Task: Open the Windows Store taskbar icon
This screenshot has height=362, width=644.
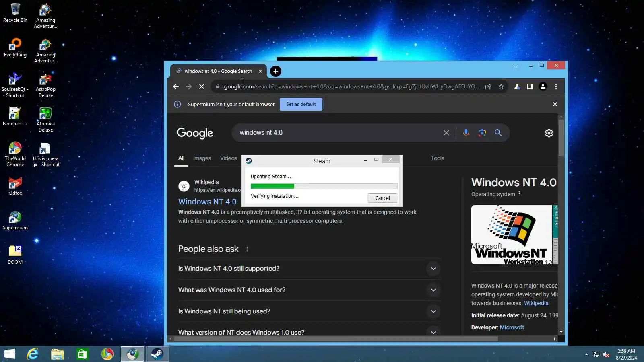Action: 82,354
